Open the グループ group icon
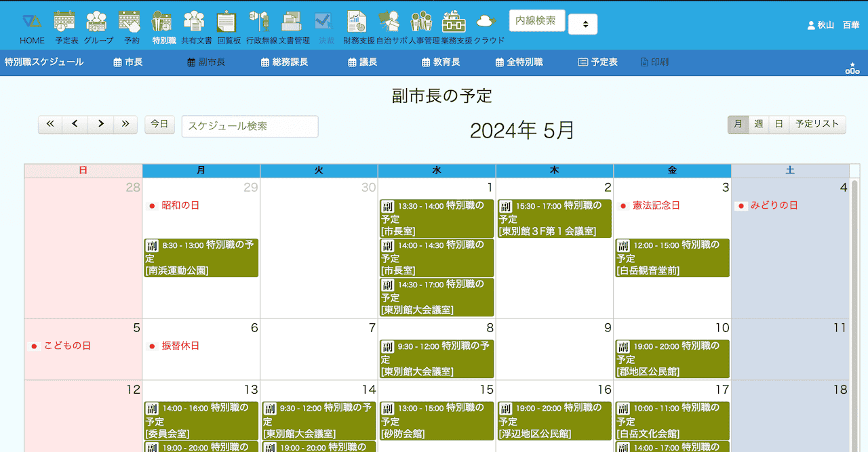Screen dimensions: 868x452 (x=98, y=28)
